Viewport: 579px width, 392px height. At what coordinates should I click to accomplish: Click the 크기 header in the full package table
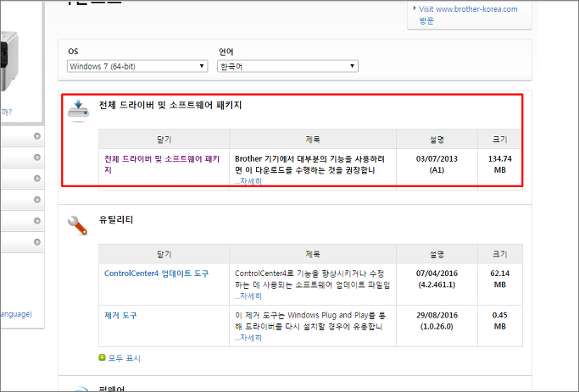point(499,140)
